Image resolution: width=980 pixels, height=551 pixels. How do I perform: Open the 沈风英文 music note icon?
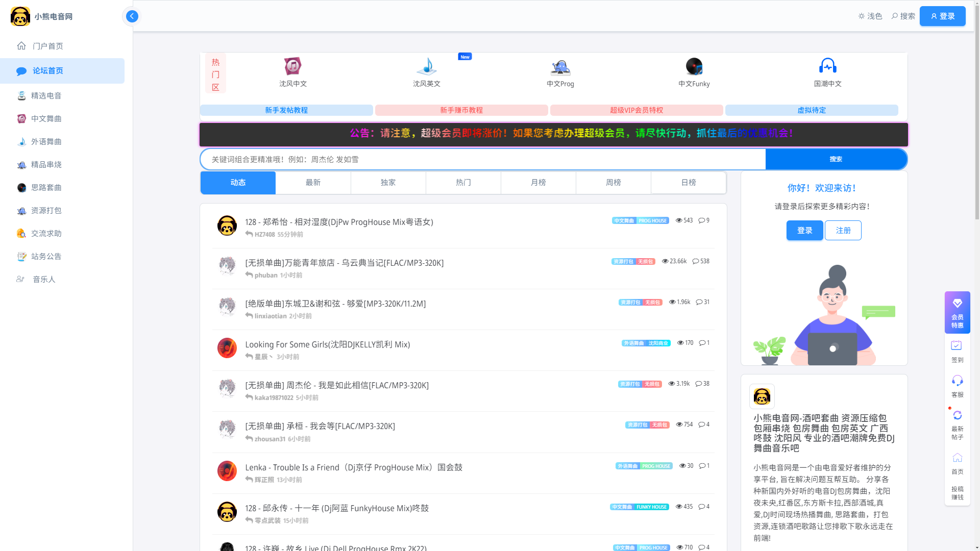[426, 66]
